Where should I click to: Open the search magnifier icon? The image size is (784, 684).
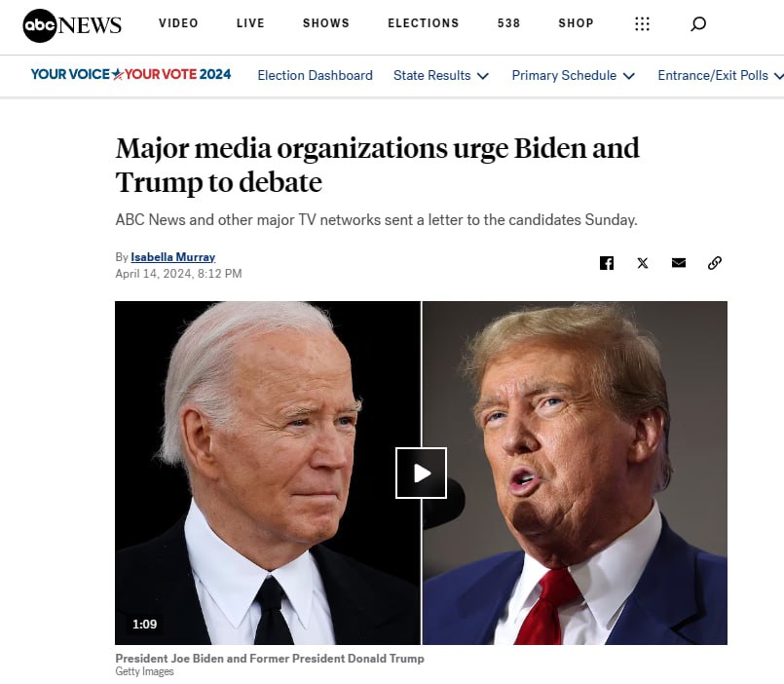[698, 23]
